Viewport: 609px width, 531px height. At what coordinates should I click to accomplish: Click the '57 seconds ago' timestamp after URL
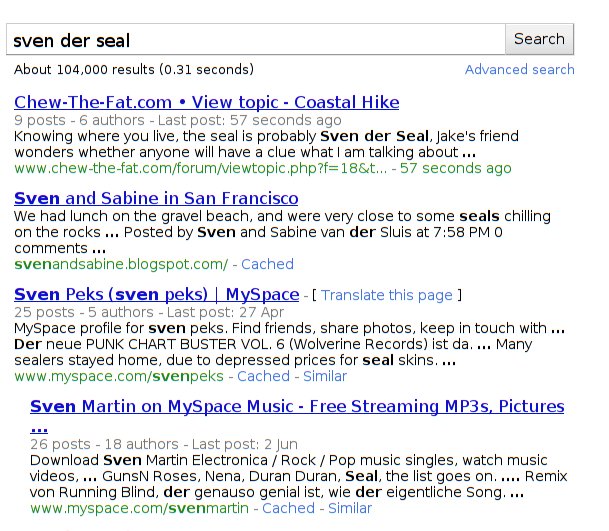pyautogui.click(x=441, y=168)
